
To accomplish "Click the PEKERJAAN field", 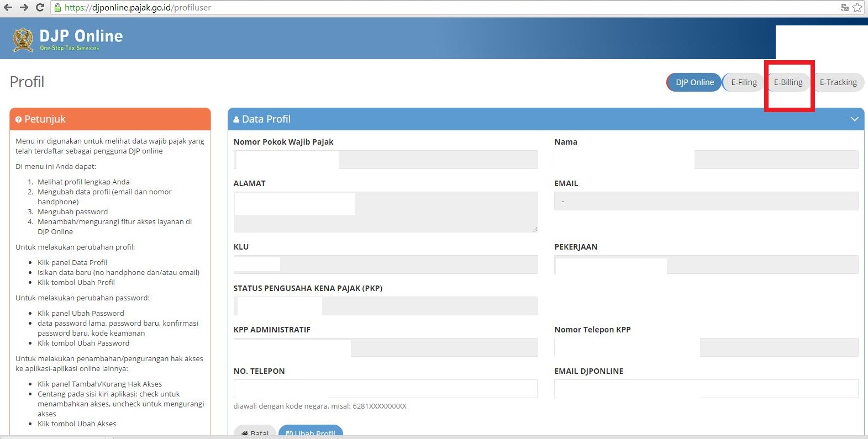I will [x=706, y=265].
